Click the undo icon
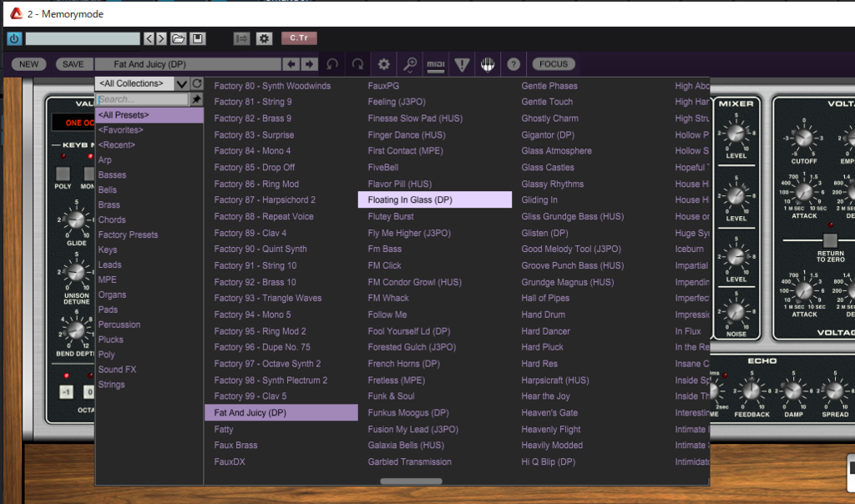 (332, 64)
